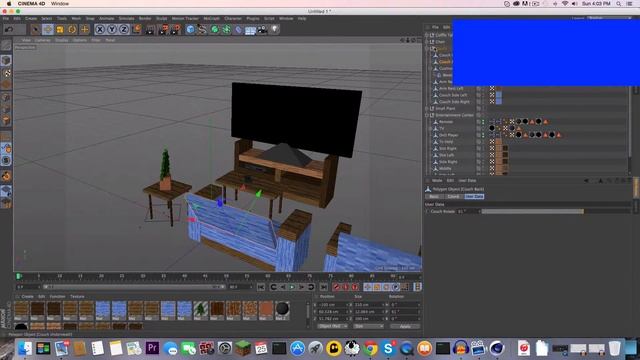Toggle layer box for Entertainment Center
This screenshot has height=360, width=640.
(478, 115)
